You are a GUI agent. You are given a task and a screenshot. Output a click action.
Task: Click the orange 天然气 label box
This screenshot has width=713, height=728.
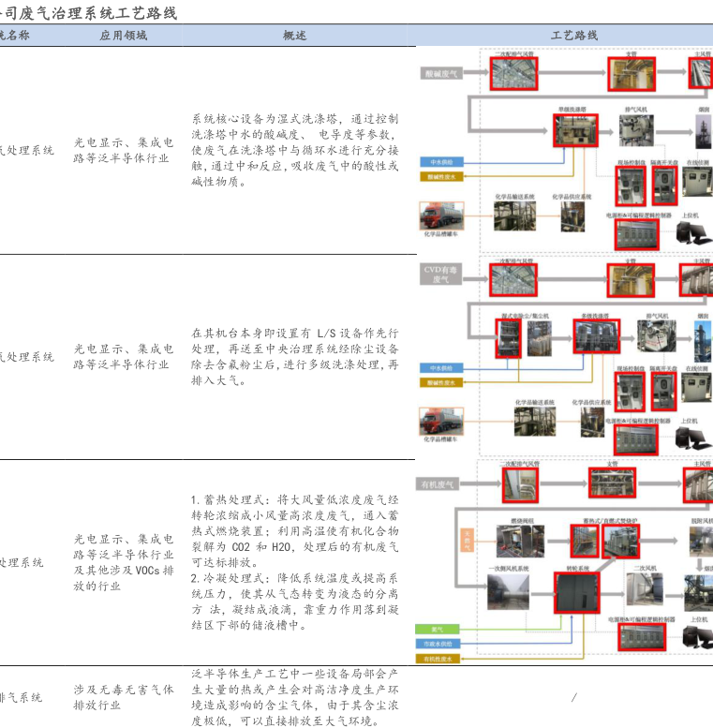(x=467, y=538)
